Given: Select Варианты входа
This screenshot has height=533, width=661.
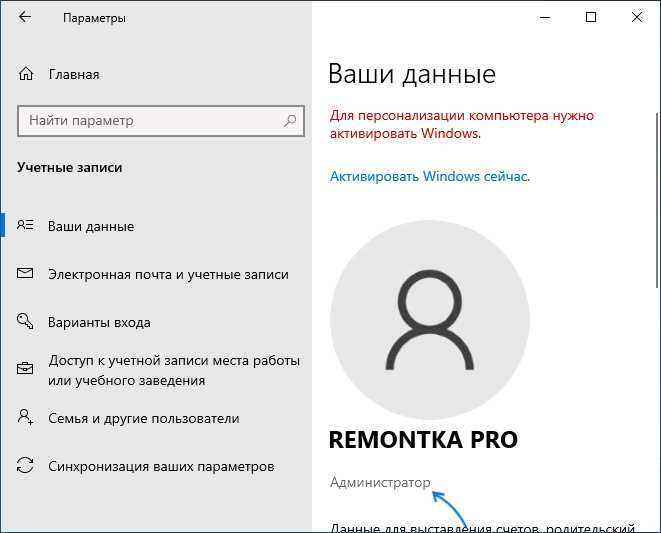Looking at the screenshot, I should (x=156, y=322).
